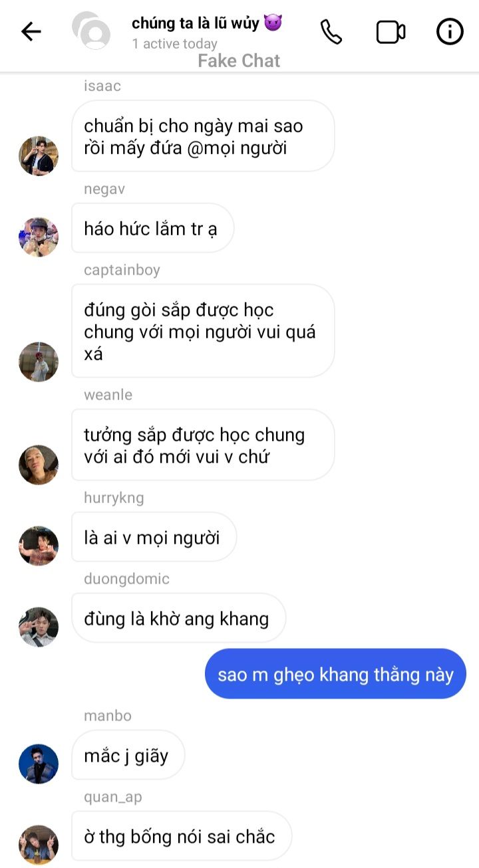Open the group avatar in the header
This screenshot has width=479, height=868.
[91, 30]
